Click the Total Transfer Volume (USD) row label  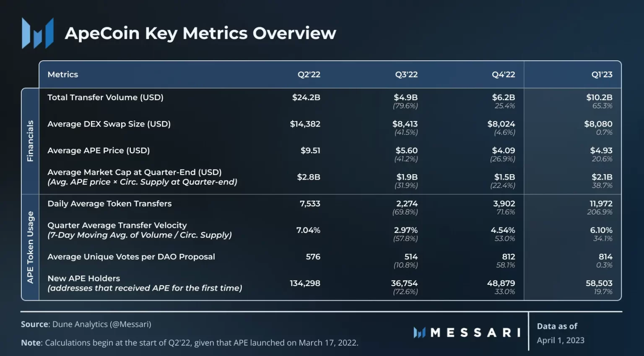tap(106, 97)
